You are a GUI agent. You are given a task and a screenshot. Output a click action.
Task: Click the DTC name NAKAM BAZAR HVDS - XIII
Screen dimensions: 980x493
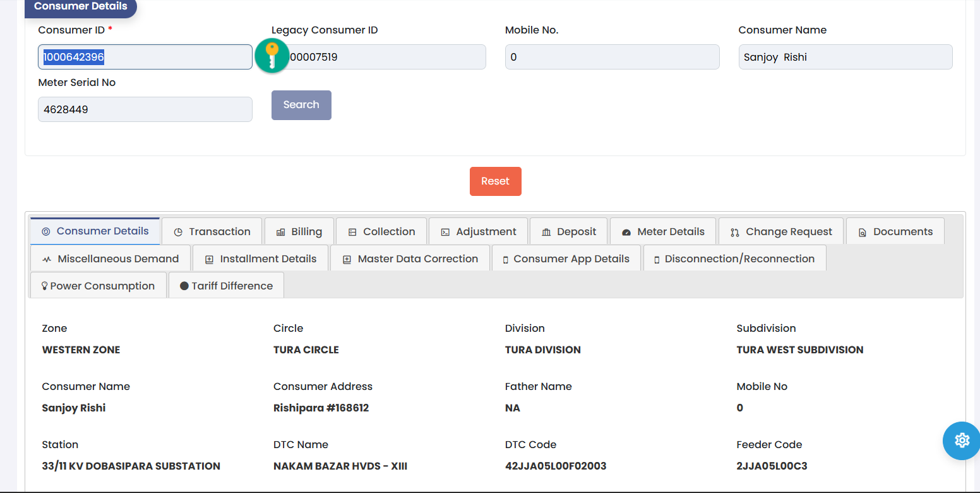(340, 466)
